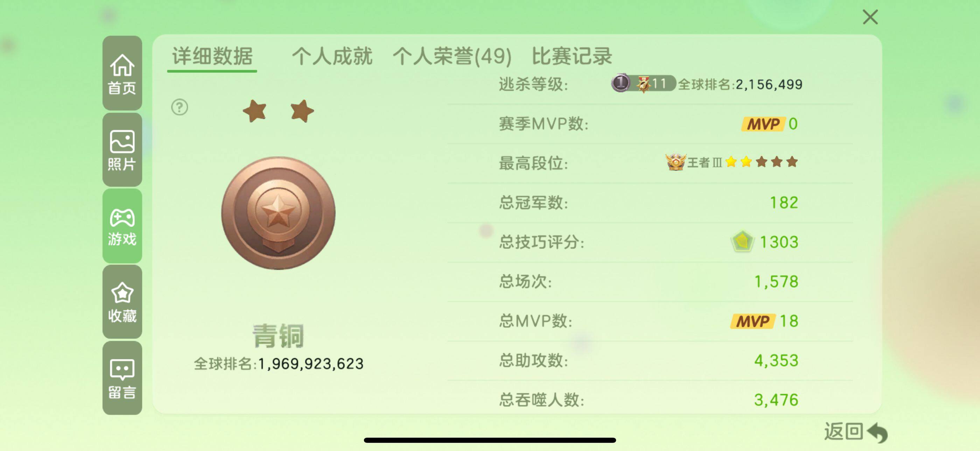Open the 收藏 favorites star icon

point(122,302)
